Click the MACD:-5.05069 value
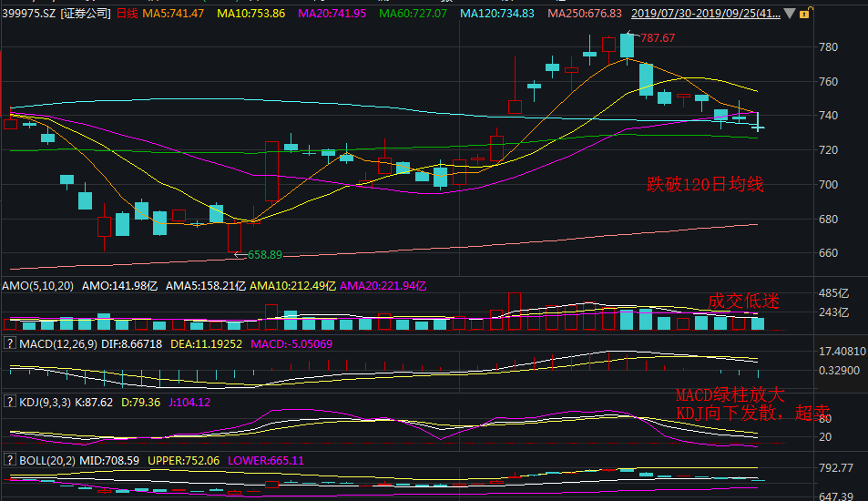Screen dimensions: 868x501 pos(291,343)
